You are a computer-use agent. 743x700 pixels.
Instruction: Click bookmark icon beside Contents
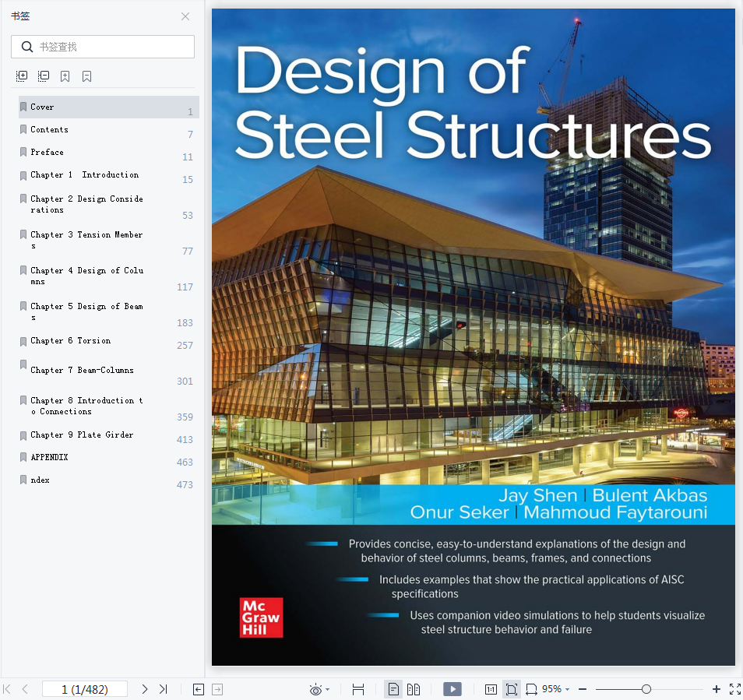(x=23, y=129)
